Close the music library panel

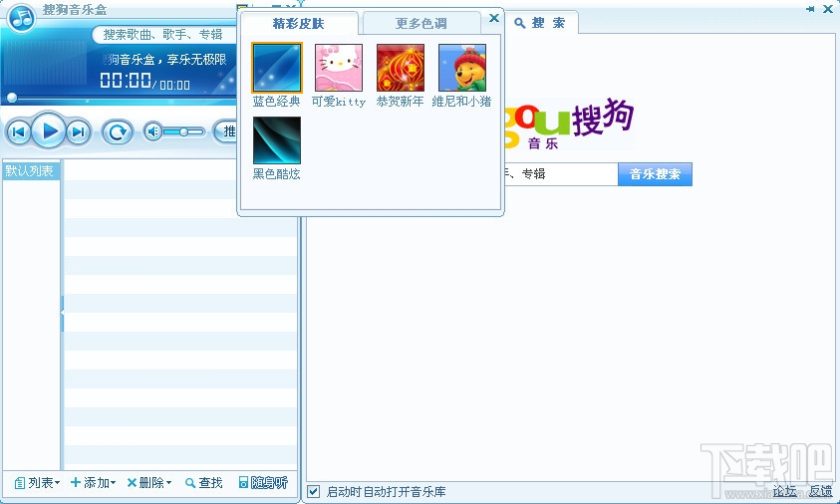(x=827, y=9)
